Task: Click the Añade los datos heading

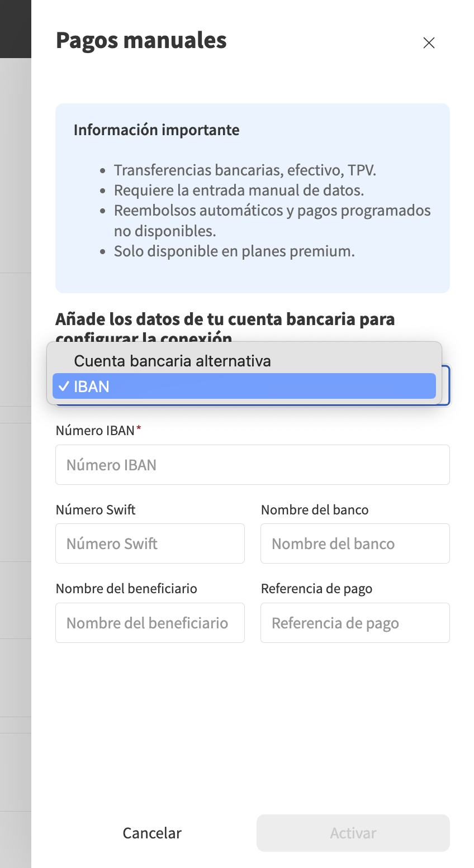Action: pyautogui.click(x=225, y=318)
